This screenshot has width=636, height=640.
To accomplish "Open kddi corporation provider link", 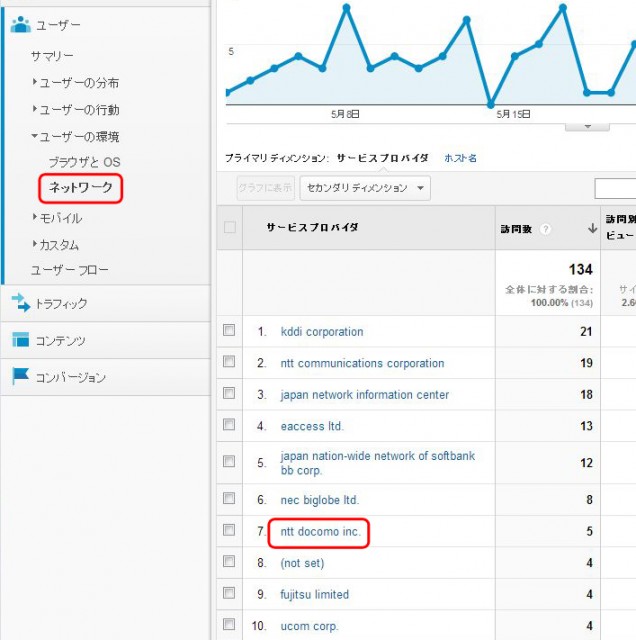I will click(322, 332).
